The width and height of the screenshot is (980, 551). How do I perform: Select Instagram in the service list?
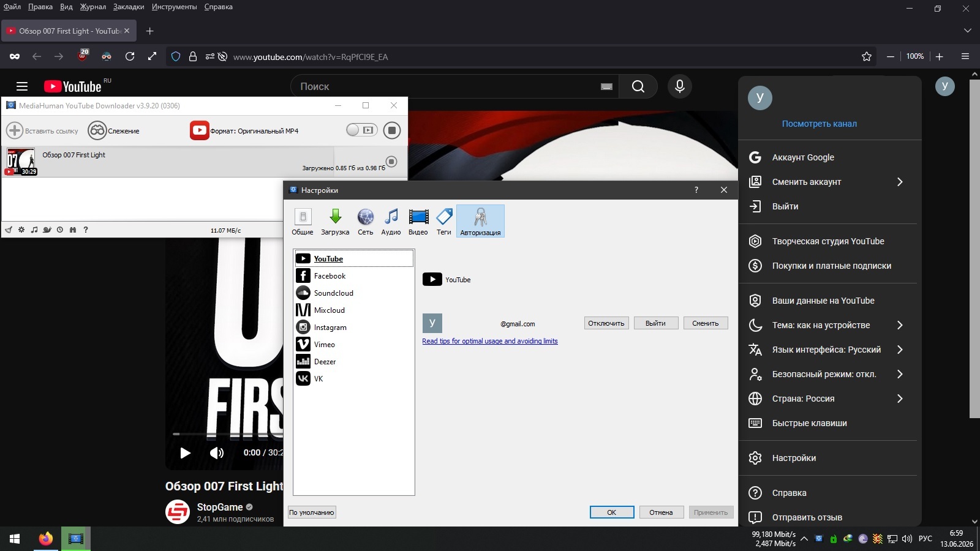tap(354, 327)
